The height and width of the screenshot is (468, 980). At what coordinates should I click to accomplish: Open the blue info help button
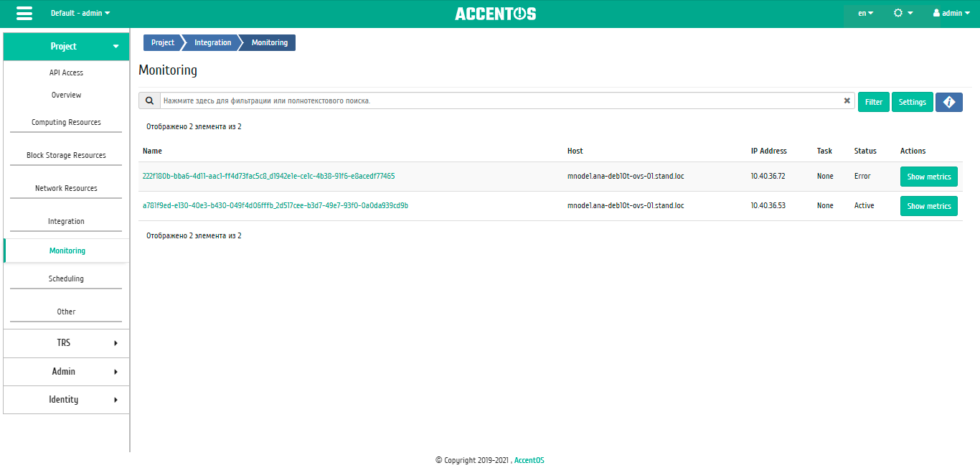(x=948, y=102)
